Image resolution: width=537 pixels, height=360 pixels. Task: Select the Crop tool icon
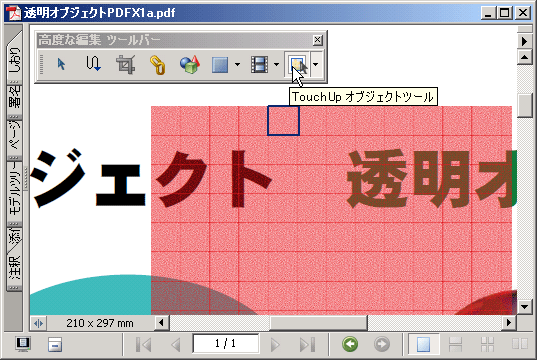coord(125,64)
